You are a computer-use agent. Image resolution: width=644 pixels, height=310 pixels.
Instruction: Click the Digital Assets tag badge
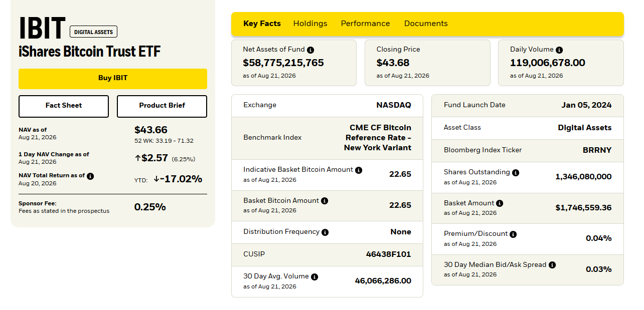coord(94,32)
